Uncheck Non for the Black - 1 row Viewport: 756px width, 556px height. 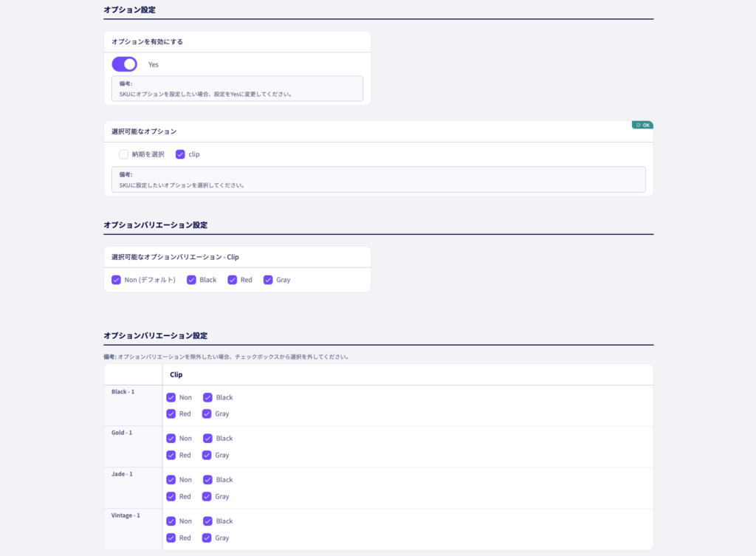pyautogui.click(x=171, y=397)
